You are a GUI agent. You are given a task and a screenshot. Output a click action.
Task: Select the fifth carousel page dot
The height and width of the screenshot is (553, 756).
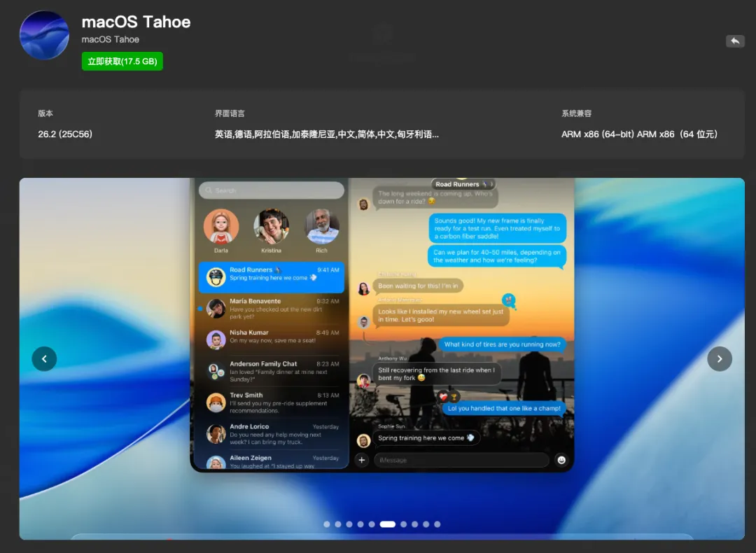(372, 524)
